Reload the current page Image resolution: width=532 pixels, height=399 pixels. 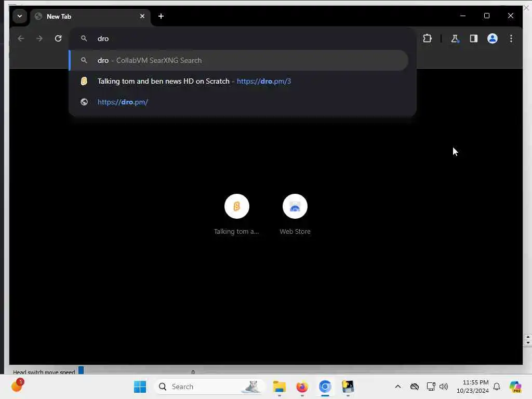pyautogui.click(x=58, y=38)
